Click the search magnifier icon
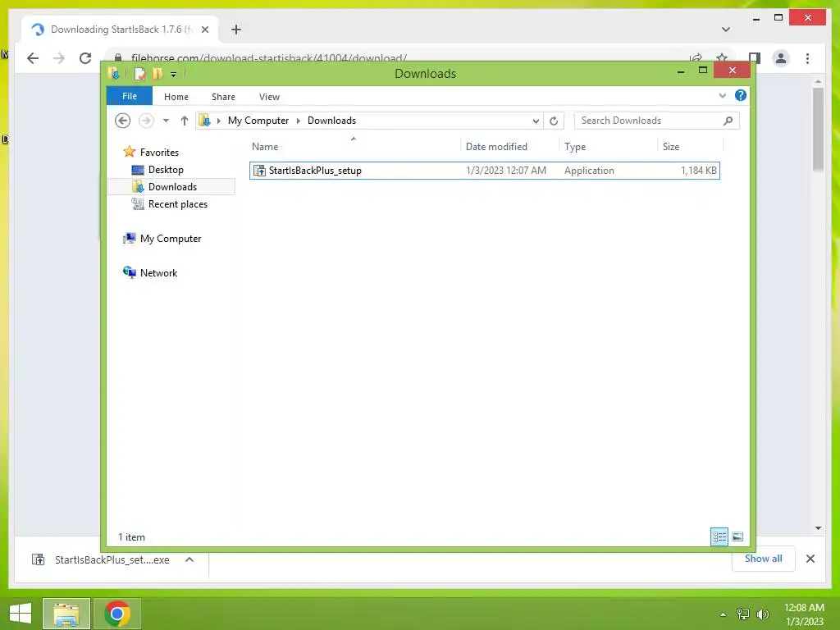This screenshot has width=840, height=630. pyautogui.click(x=728, y=121)
